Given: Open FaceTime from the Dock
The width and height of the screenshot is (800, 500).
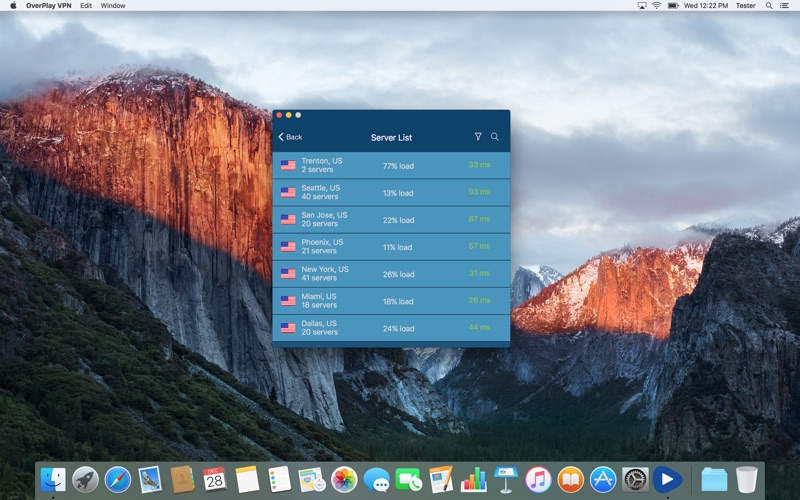Looking at the screenshot, I should click(x=409, y=480).
